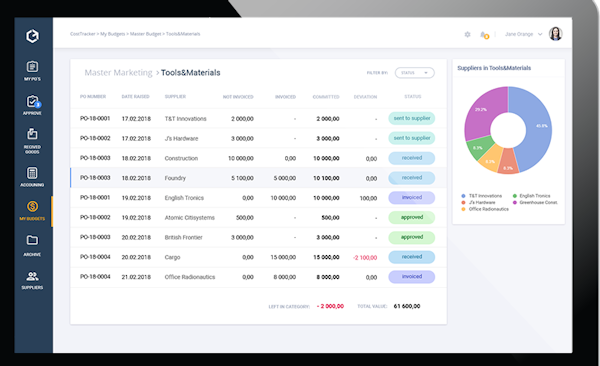Select T&T Innovations supplier name
The width and height of the screenshot is (600, 366).
(x=186, y=119)
